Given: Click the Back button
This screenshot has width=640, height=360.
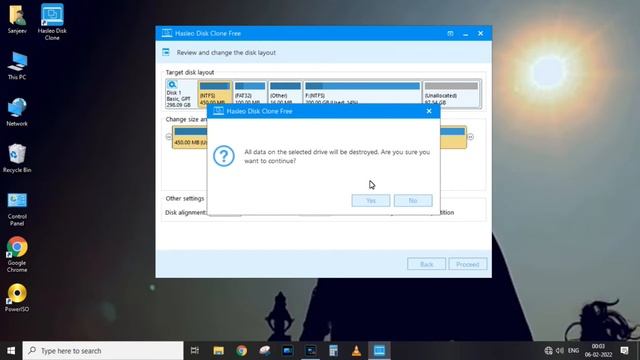Looking at the screenshot, I should coord(427,264).
